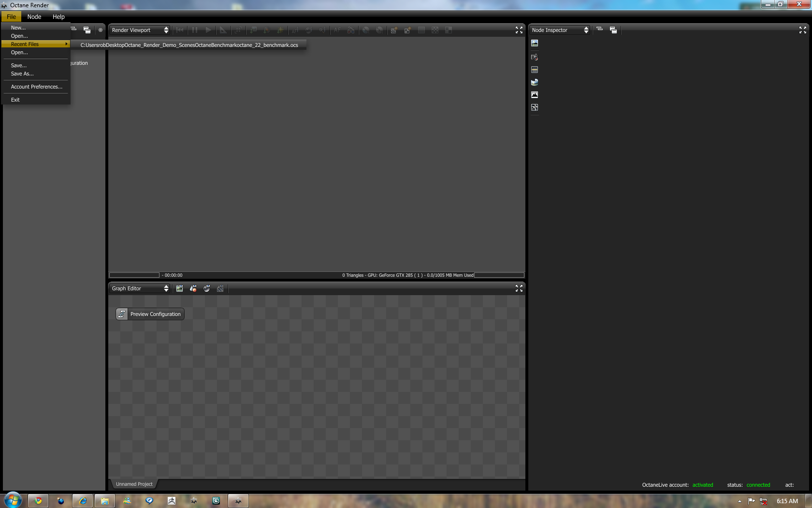Choose Exit from the File menu

click(x=36, y=100)
